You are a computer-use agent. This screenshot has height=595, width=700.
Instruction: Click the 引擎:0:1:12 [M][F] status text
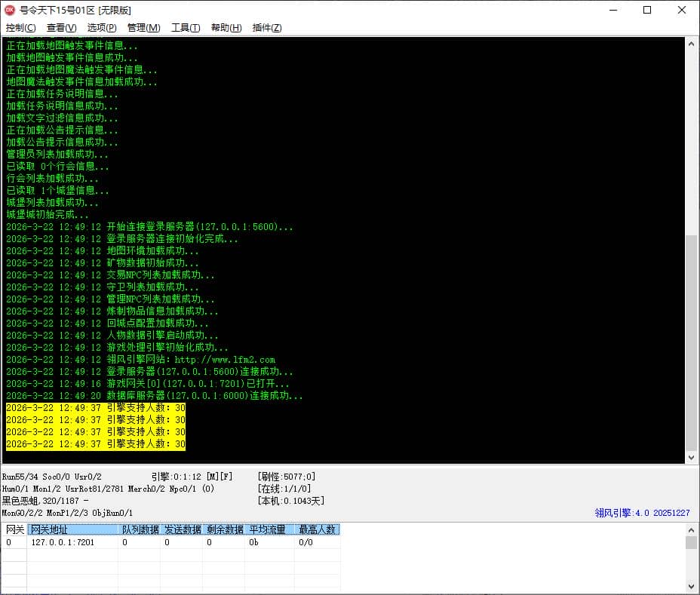point(192,477)
